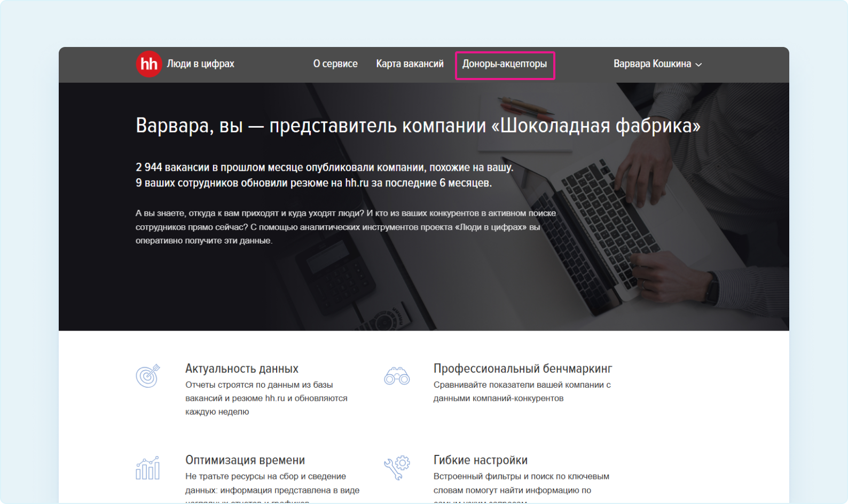Click the binoculars icon beside Профессиональный бенчмаркинг
Screen dimensions: 848x504
(397, 376)
